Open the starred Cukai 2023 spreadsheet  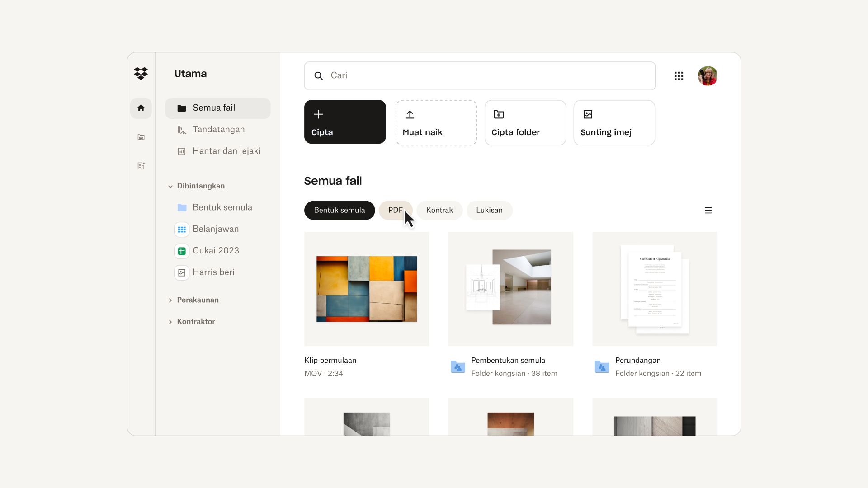pos(216,250)
